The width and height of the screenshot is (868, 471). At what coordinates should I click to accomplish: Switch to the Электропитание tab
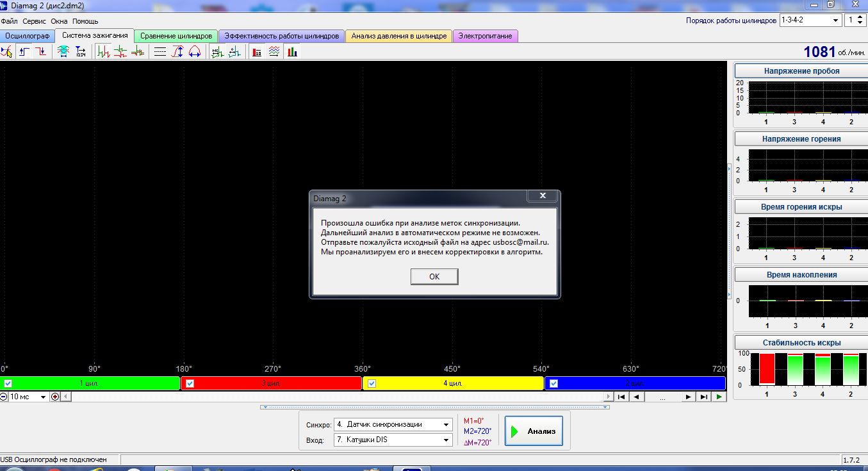tap(485, 36)
